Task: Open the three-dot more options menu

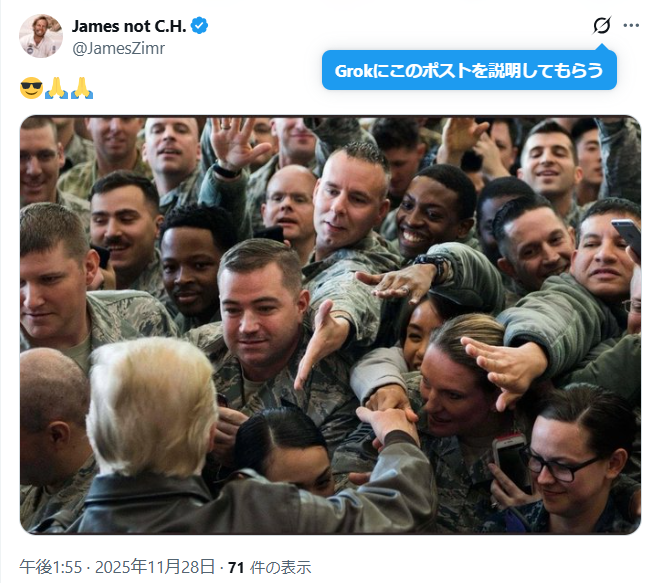Action: click(x=631, y=25)
